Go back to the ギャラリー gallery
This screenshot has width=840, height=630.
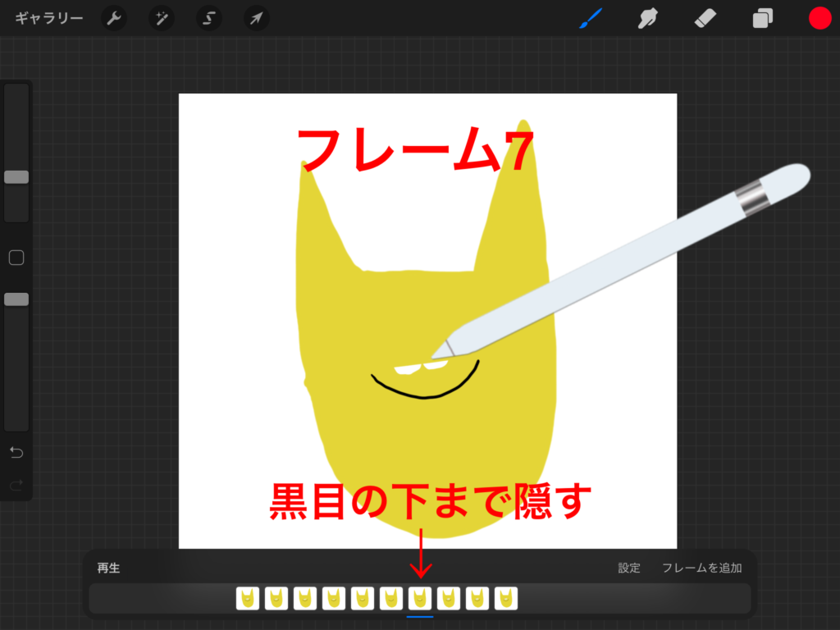(48, 17)
